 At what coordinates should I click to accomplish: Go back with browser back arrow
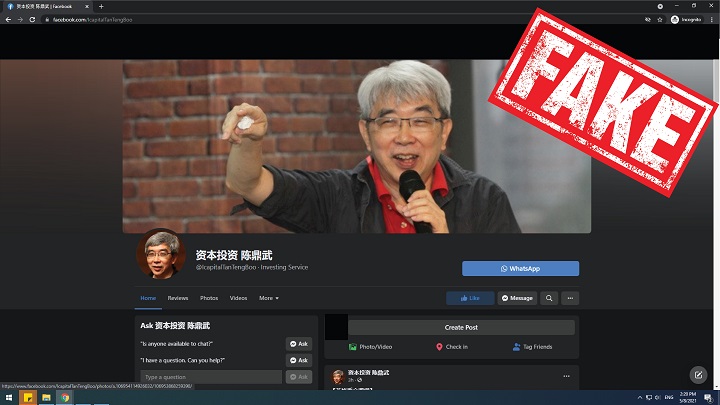coord(8,20)
